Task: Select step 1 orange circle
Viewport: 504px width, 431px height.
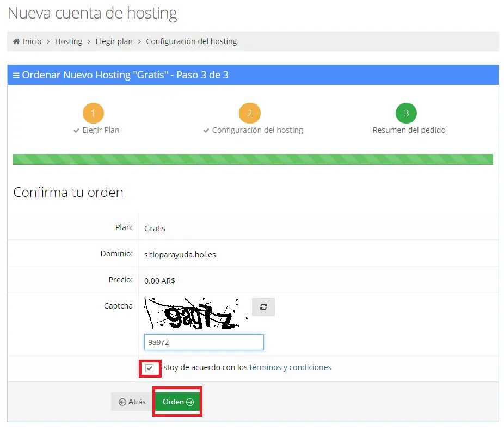Action: coord(93,113)
